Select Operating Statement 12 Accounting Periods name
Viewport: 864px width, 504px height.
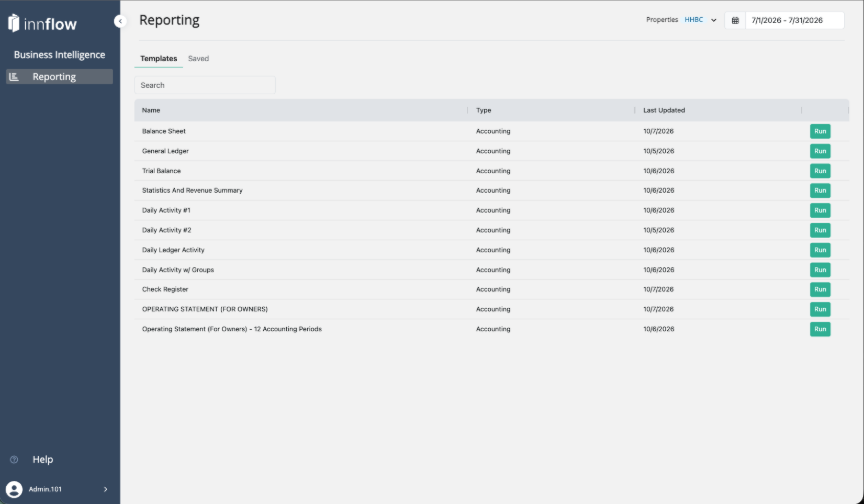pos(232,329)
